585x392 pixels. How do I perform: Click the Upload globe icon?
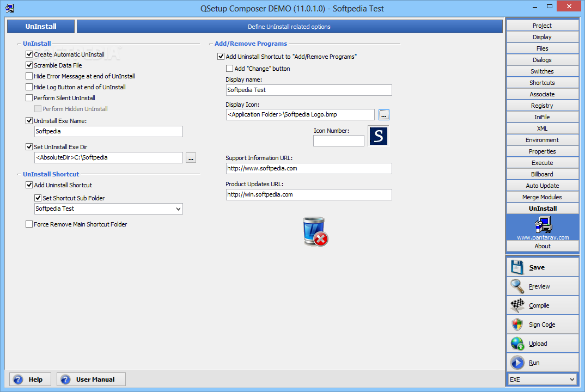517,344
